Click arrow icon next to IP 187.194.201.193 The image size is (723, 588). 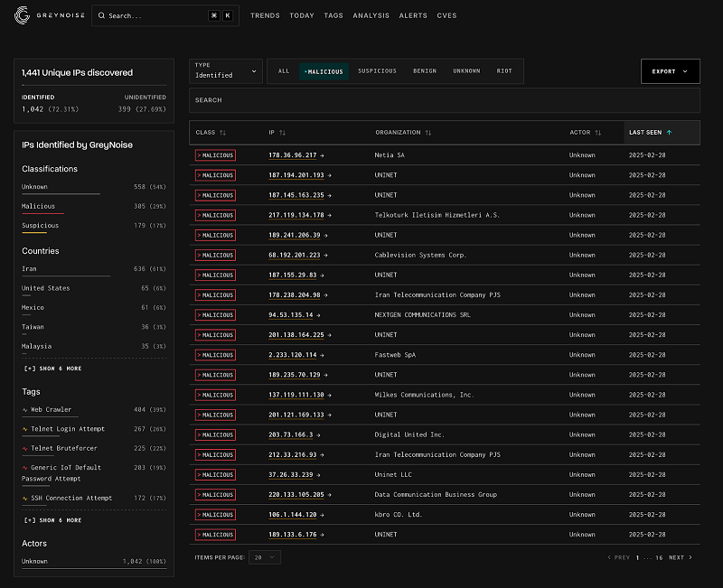329,175
